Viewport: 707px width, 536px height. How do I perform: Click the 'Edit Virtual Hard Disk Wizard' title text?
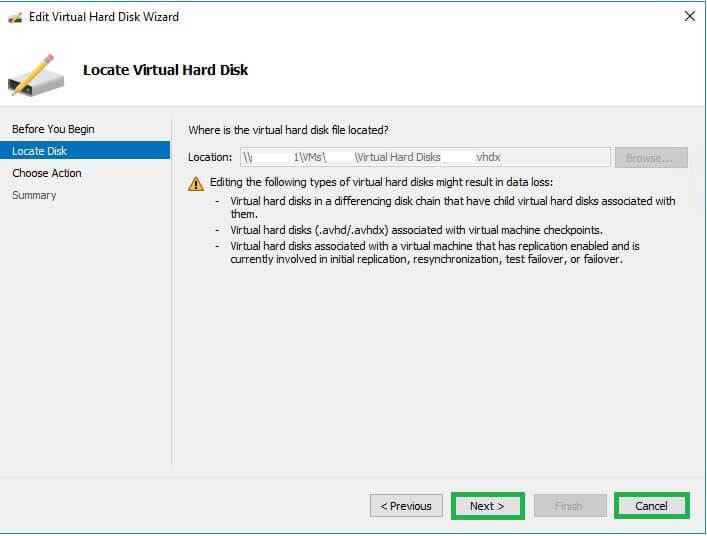click(104, 17)
